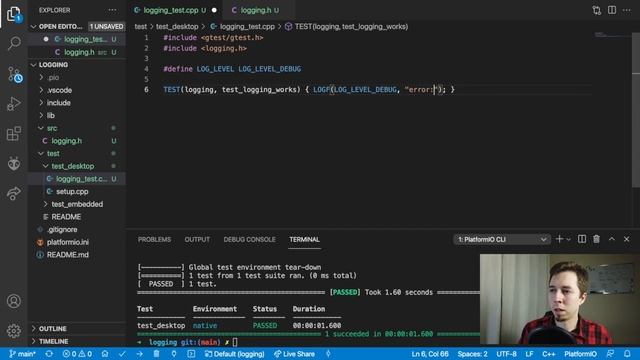Open the Debug Console tab
640x360 pixels.
[x=249, y=240]
